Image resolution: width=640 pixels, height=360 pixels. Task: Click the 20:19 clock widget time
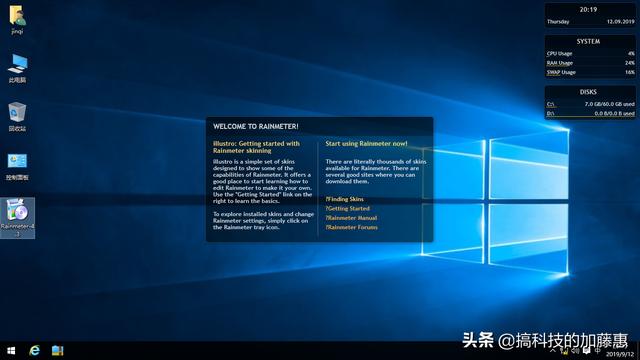coord(588,9)
